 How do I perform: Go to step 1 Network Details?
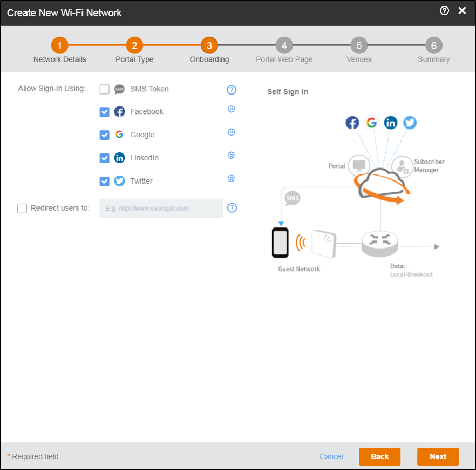click(x=59, y=45)
